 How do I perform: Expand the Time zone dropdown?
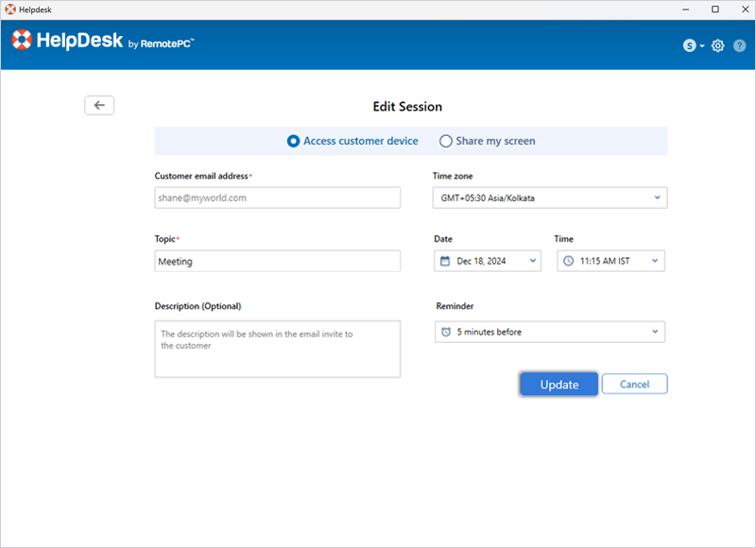click(x=656, y=197)
